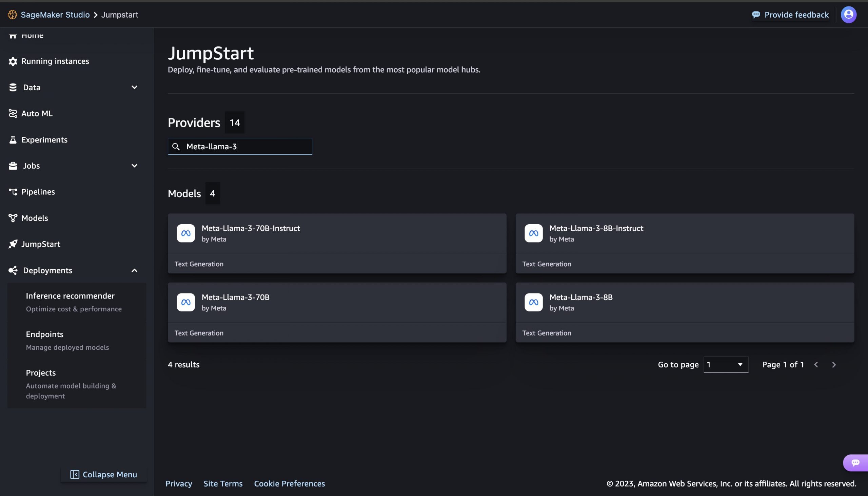Expand the Data section chevron
This screenshot has width=868, height=496.
[x=135, y=87]
